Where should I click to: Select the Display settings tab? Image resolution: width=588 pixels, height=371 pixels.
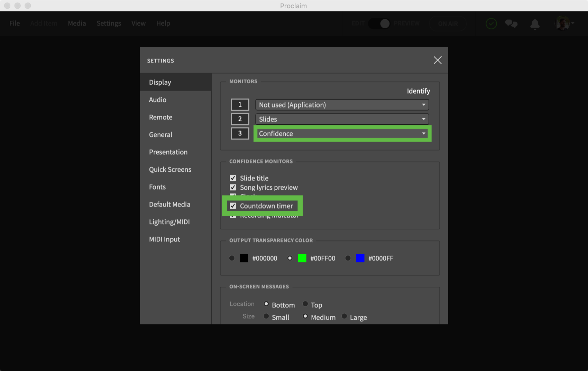(x=176, y=82)
